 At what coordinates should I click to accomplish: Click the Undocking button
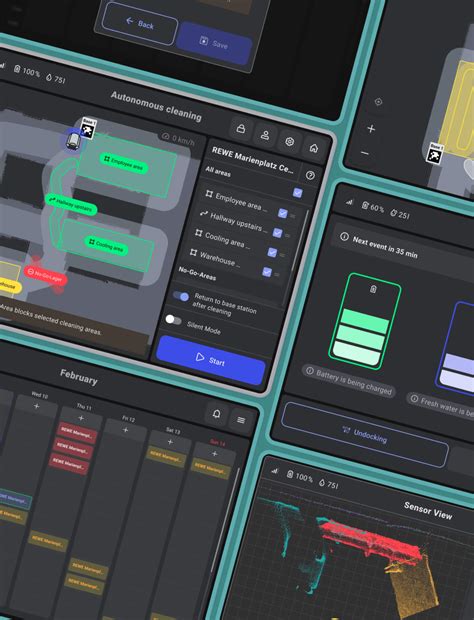[x=364, y=435]
